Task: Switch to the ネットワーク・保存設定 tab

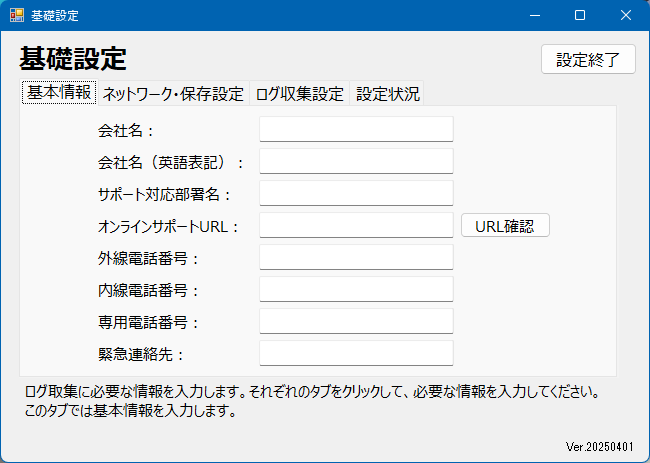Action: pos(173,94)
